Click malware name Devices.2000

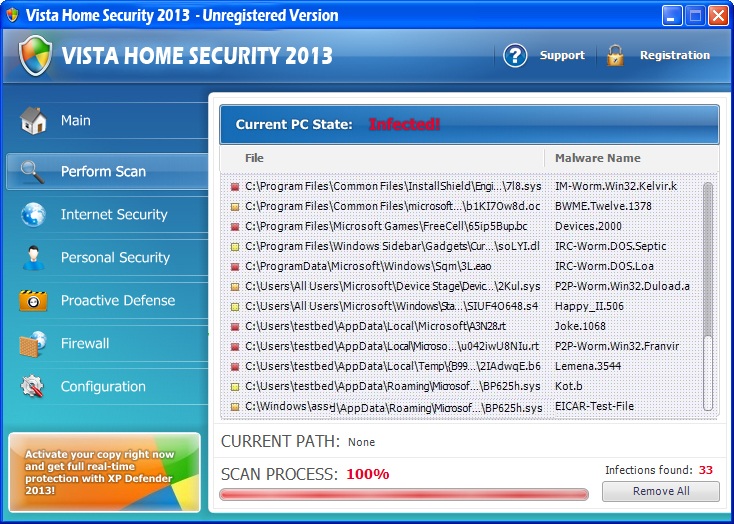coord(588,226)
